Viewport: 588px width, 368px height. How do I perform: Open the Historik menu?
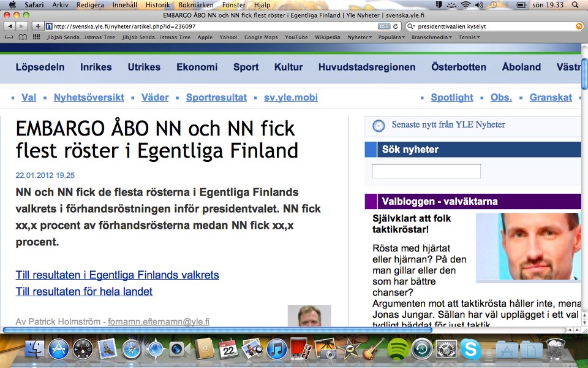pos(158,5)
